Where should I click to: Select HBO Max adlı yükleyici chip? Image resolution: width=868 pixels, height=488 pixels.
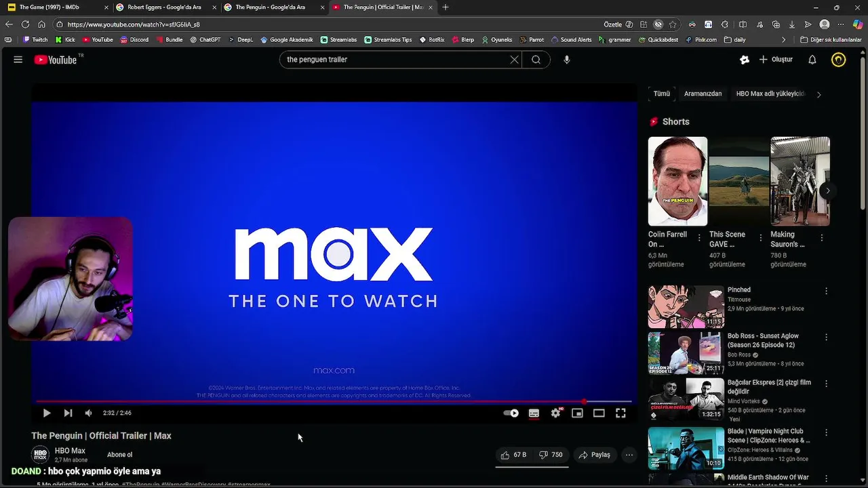(x=771, y=94)
